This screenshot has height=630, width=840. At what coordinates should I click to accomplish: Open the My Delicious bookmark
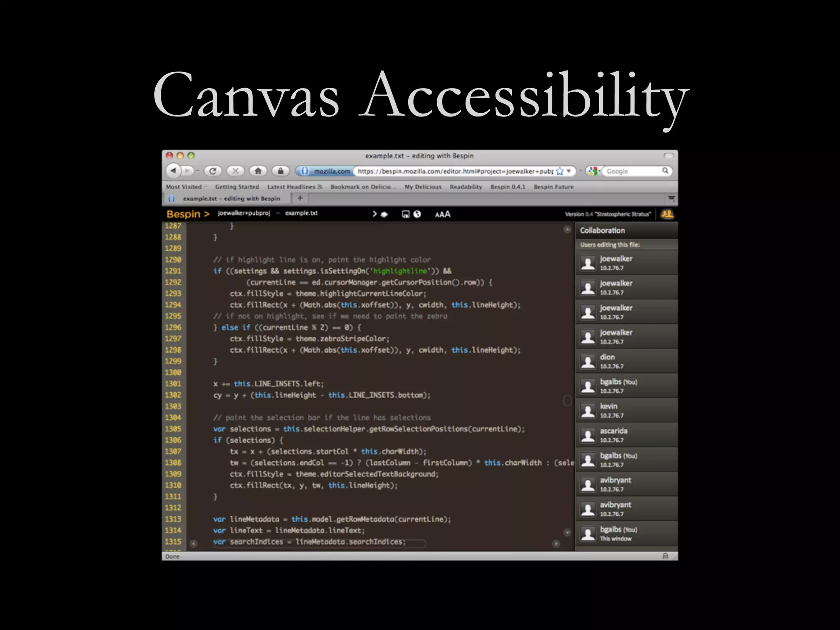point(423,187)
